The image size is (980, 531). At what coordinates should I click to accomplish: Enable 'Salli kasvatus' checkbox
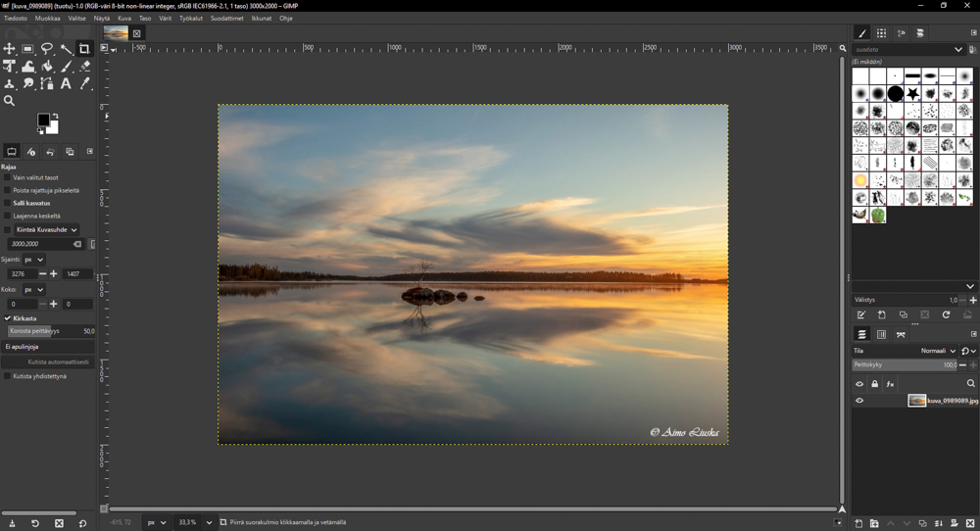[8, 203]
